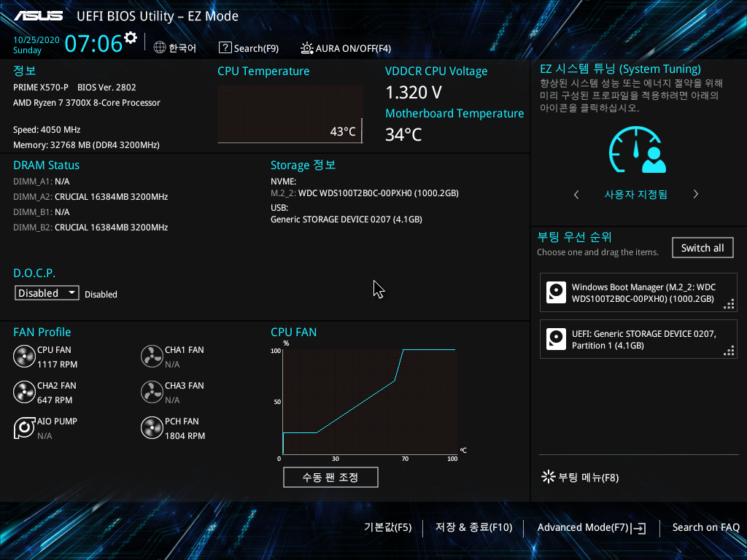Screen dimensions: 747x560
Task: Click DIMM_B2 CRUCIAL 16384MB entry
Action: point(90,227)
